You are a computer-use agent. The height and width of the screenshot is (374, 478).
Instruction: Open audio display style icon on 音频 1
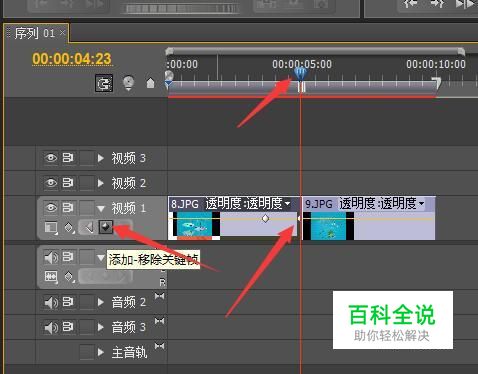[51, 277]
